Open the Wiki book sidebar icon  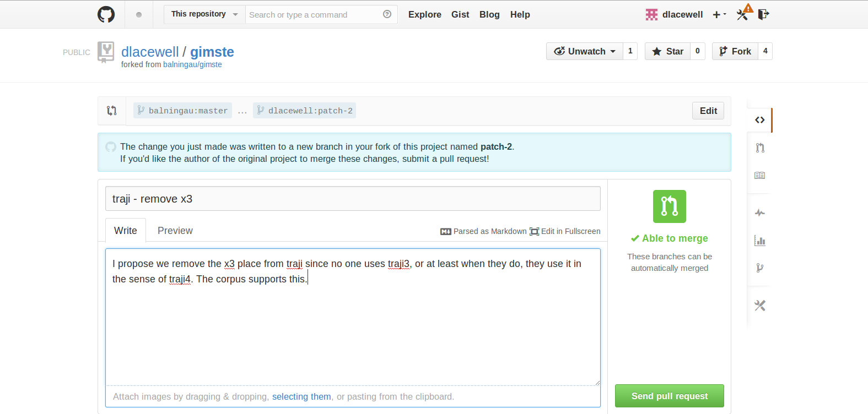tap(760, 175)
